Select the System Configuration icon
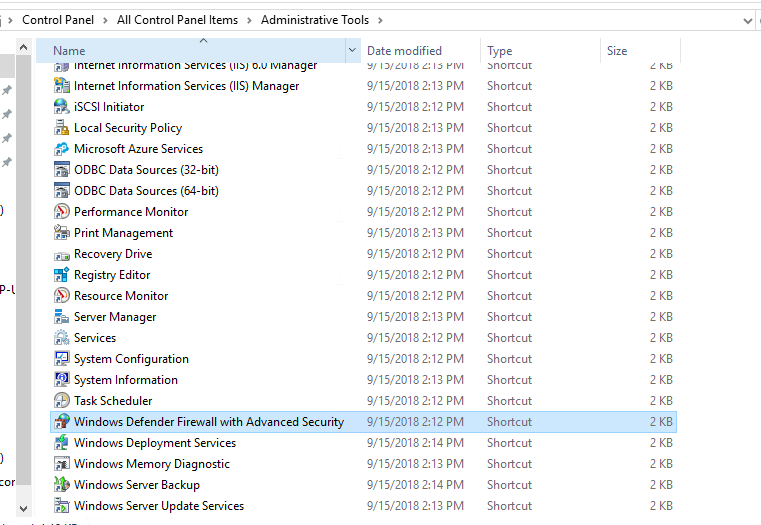Screen dimensions: 761x525 coord(62,359)
